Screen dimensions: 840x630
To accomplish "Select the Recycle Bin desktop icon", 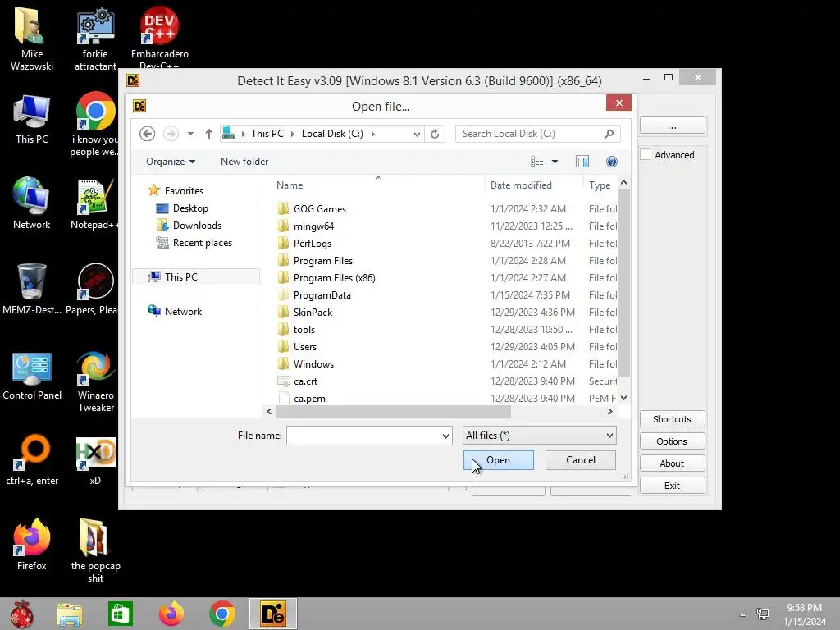I will 32,288.
